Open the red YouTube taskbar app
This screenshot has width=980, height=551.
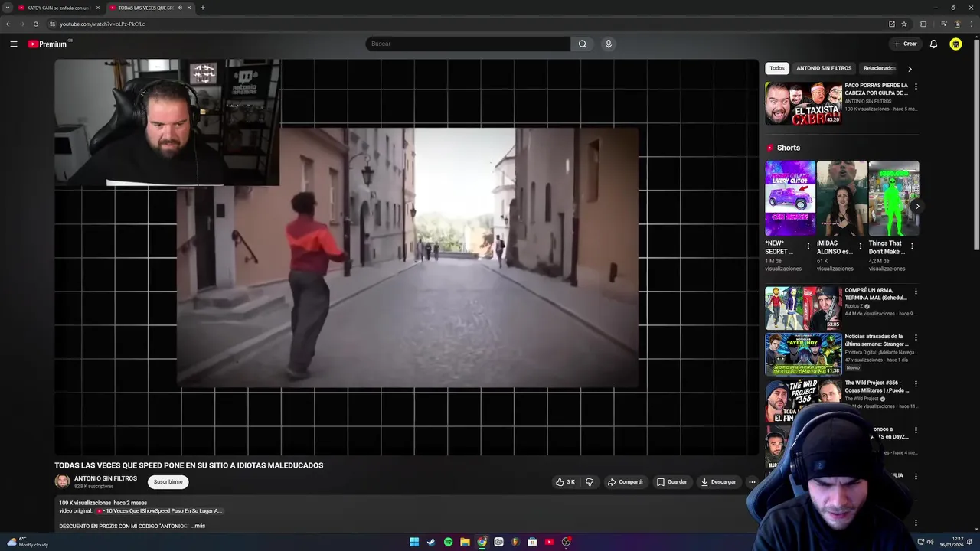549,542
